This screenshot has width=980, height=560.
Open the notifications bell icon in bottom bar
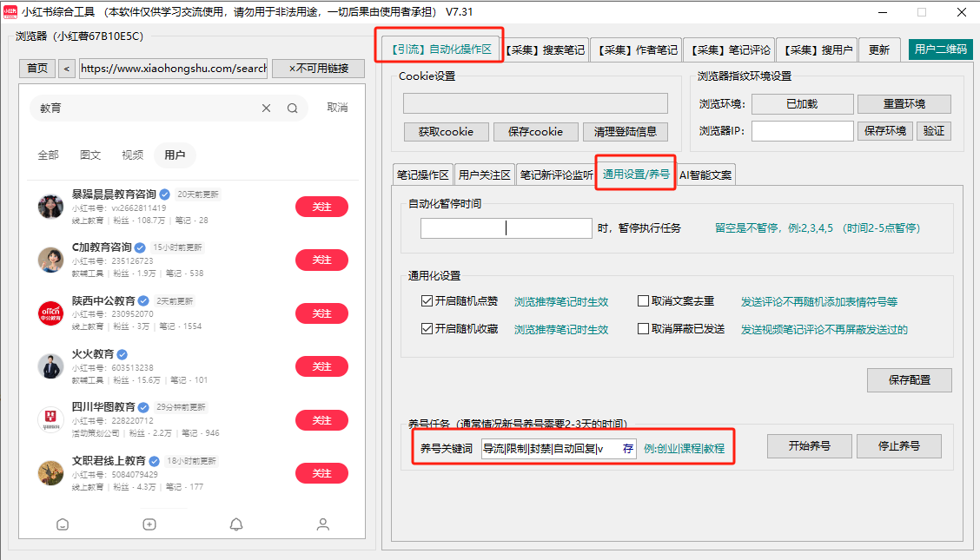pos(235,524)
